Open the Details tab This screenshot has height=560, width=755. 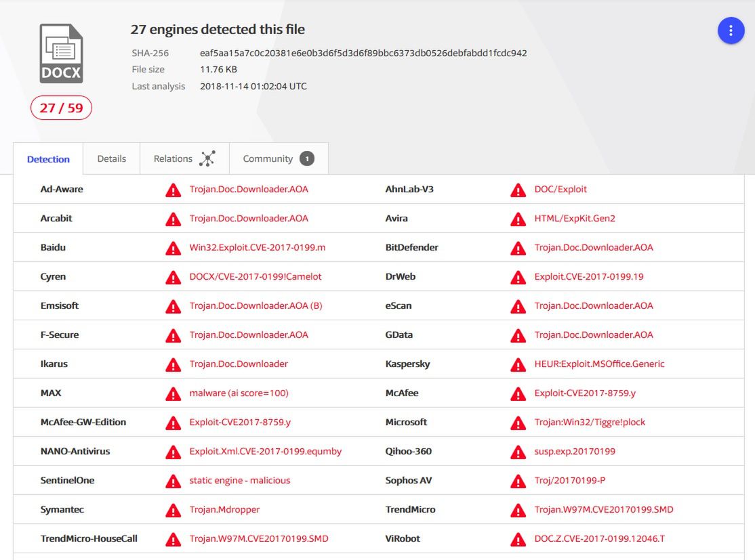pos(112,158)
